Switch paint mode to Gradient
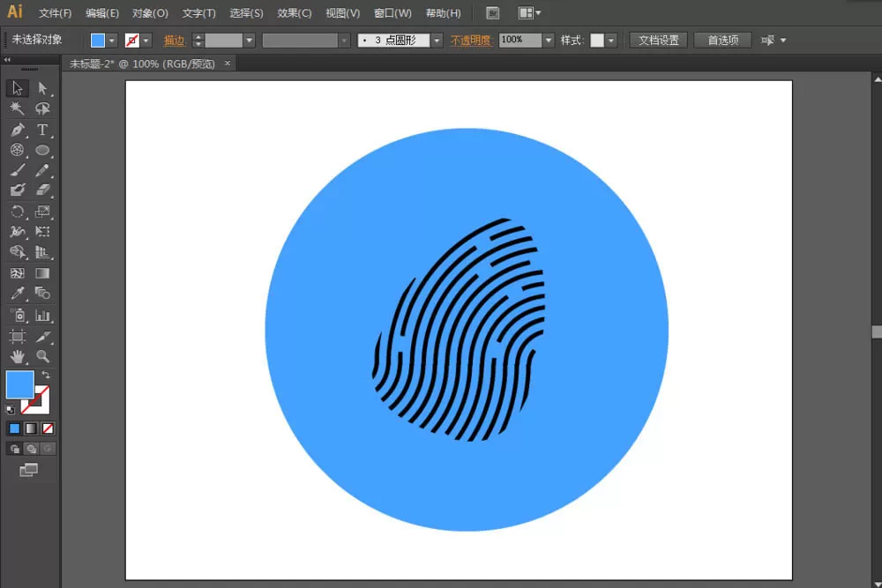The image size is (882, 588). click(31, 429)
